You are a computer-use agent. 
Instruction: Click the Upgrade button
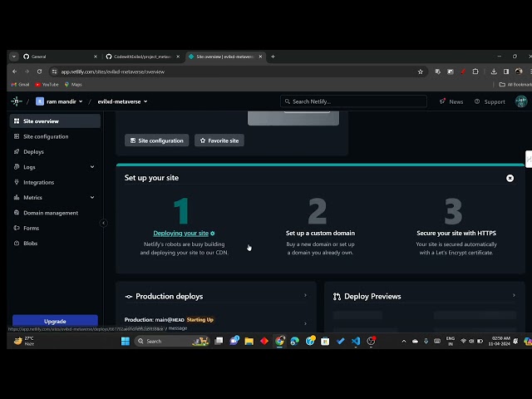[x=55, y=321]
